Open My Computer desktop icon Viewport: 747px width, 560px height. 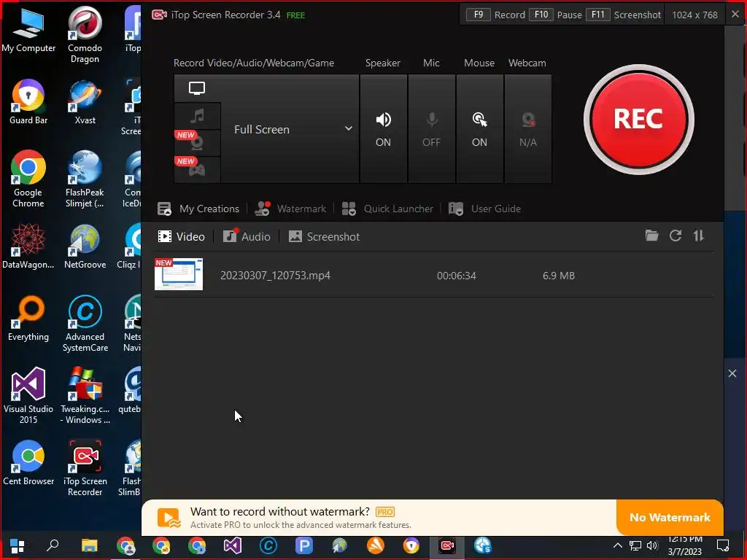click(x=28, y=29)
